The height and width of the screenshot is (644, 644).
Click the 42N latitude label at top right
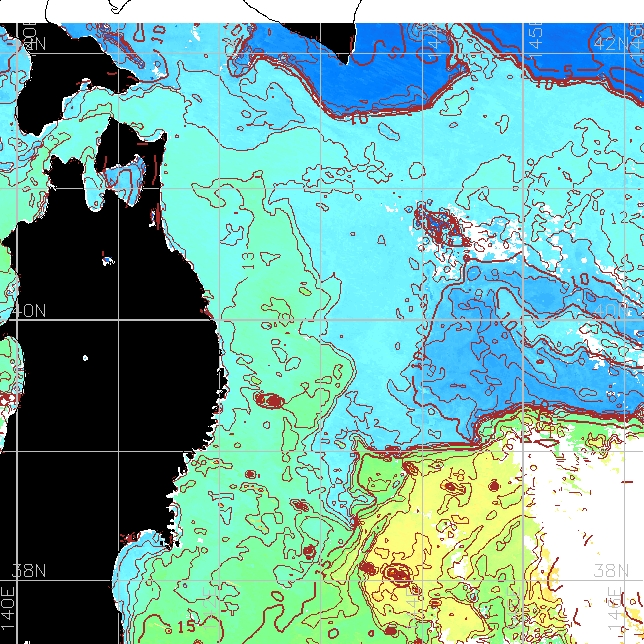(x=611, y=44)
